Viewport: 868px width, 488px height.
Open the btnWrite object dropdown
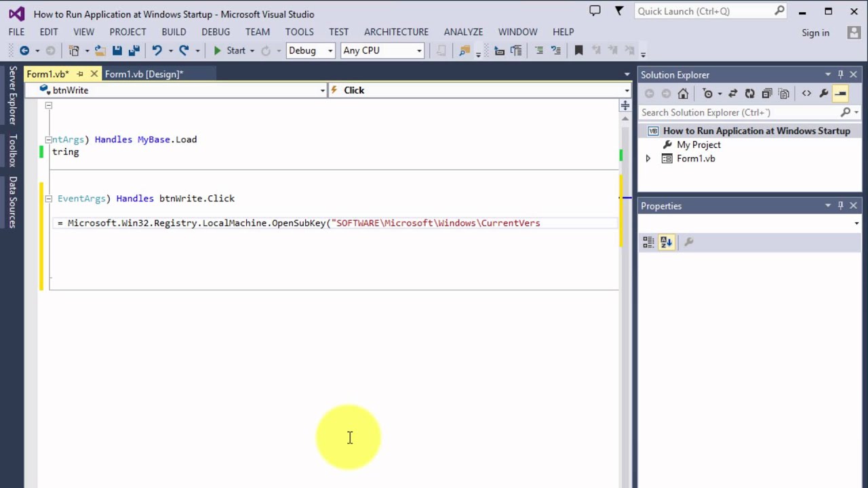coord(323,90)
